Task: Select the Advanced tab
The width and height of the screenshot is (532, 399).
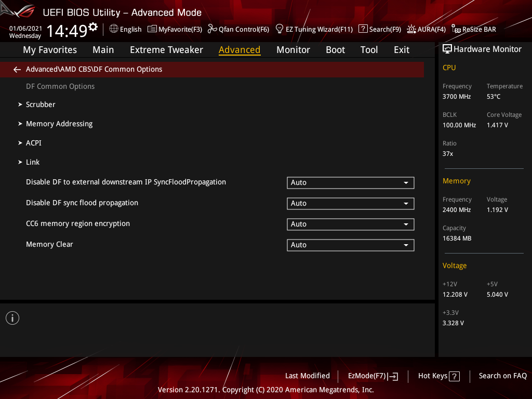Action: point(240,50)
